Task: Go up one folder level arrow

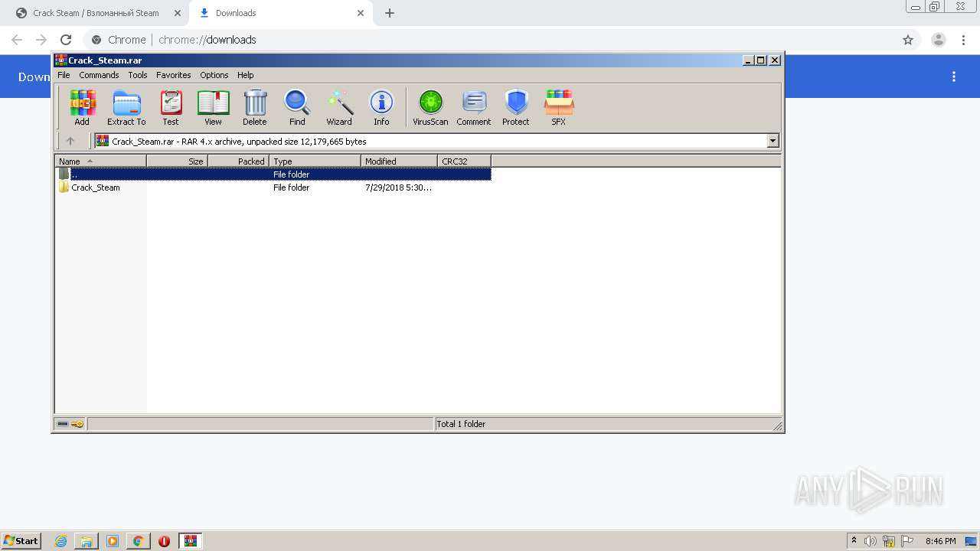Action: (x=70, y=141)
